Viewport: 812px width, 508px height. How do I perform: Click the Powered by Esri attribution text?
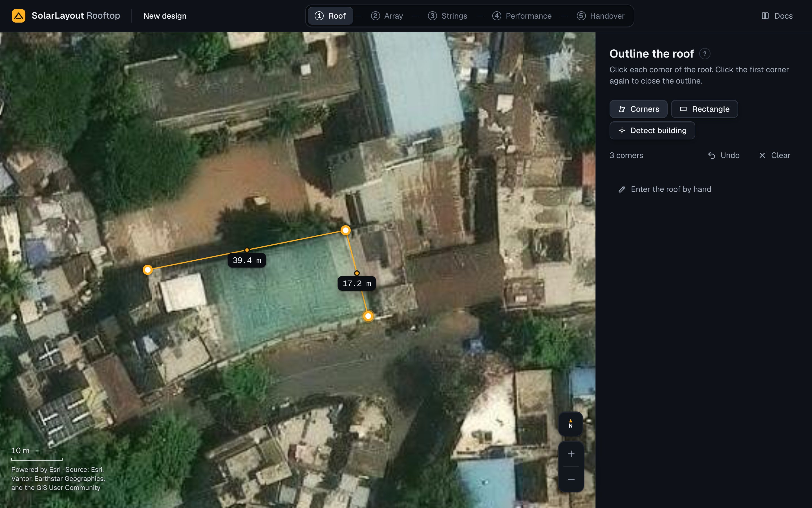tap(58, 478)
